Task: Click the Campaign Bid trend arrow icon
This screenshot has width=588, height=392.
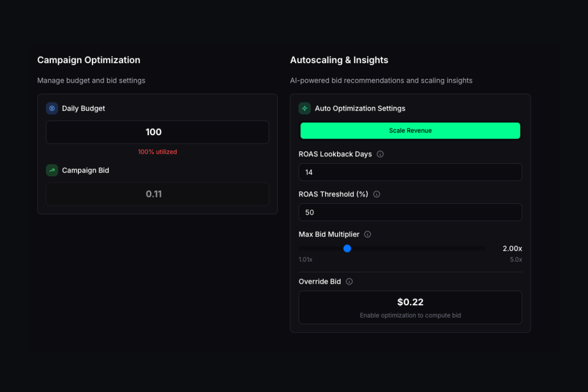Action: coord(52,171)
